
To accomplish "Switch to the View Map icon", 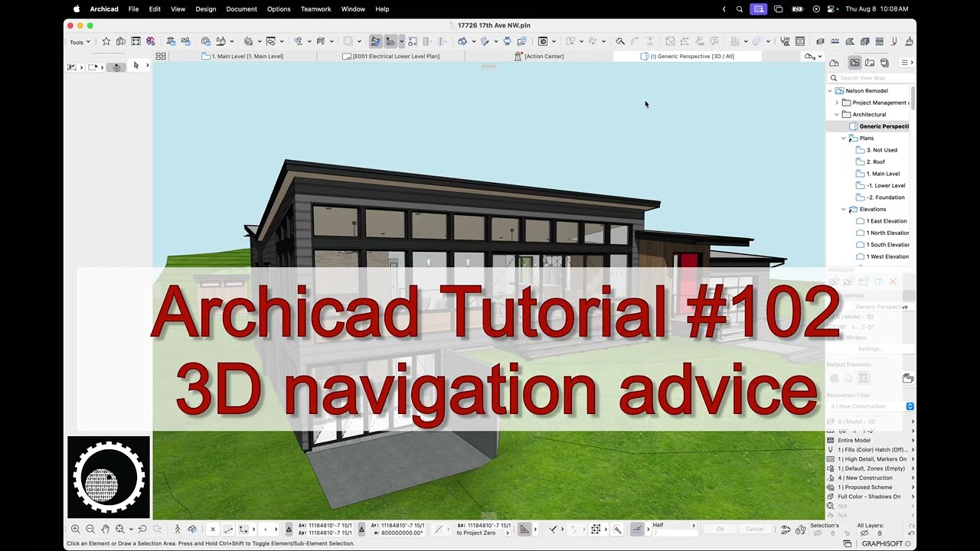I will [855, 63].
